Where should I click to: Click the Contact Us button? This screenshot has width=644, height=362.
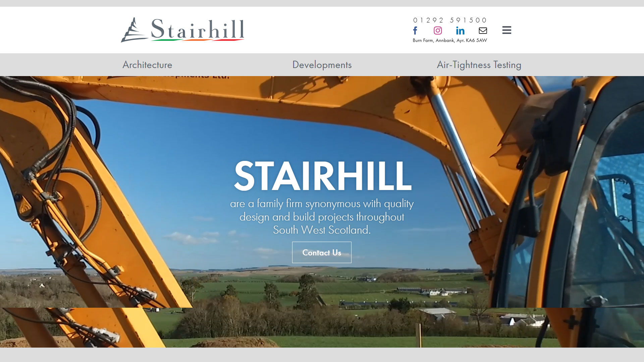[322, 252]
